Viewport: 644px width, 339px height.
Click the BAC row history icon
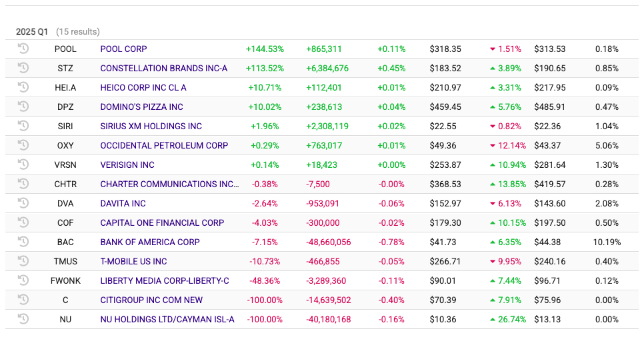pos(23,242)
